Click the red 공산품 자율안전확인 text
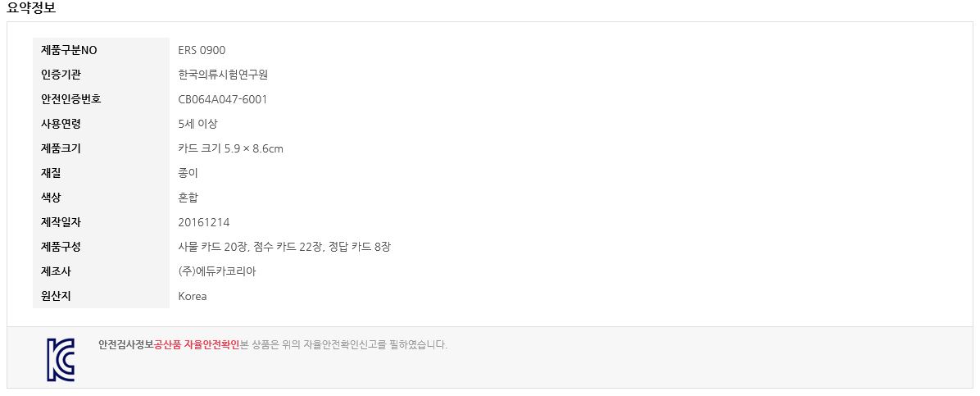 click(197, 344)
